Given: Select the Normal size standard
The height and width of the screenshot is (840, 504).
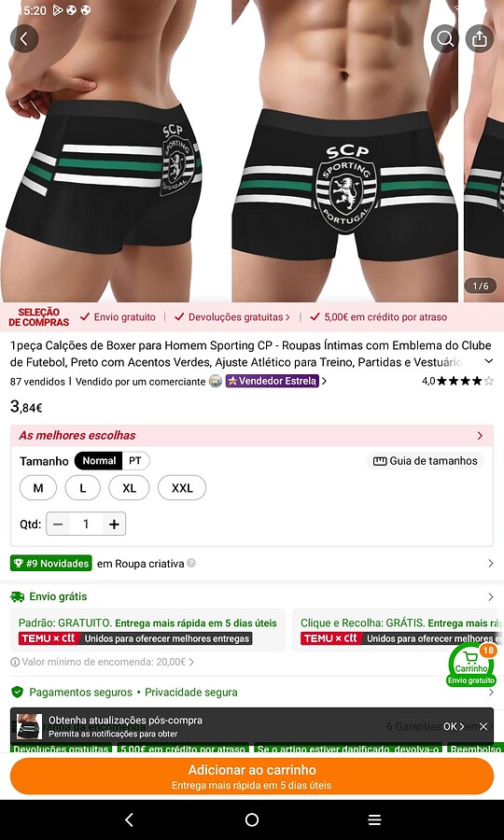Looking at the screenshot, I should tap(99, 461).
